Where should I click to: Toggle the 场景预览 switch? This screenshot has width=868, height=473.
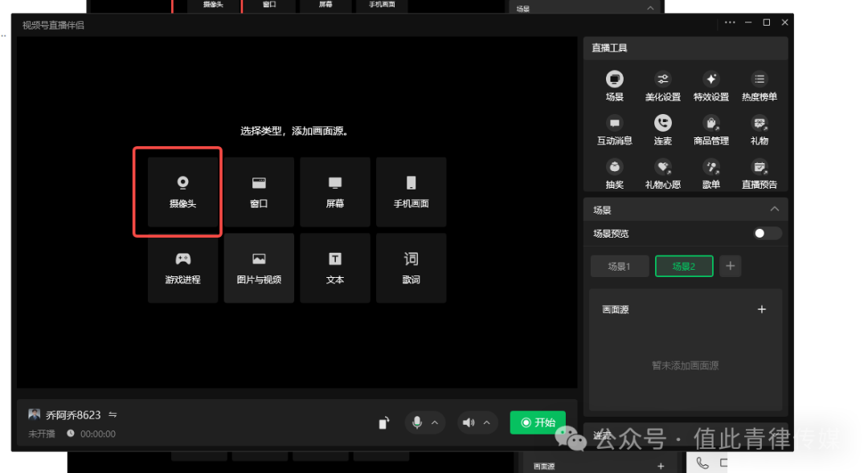(767, 234)
